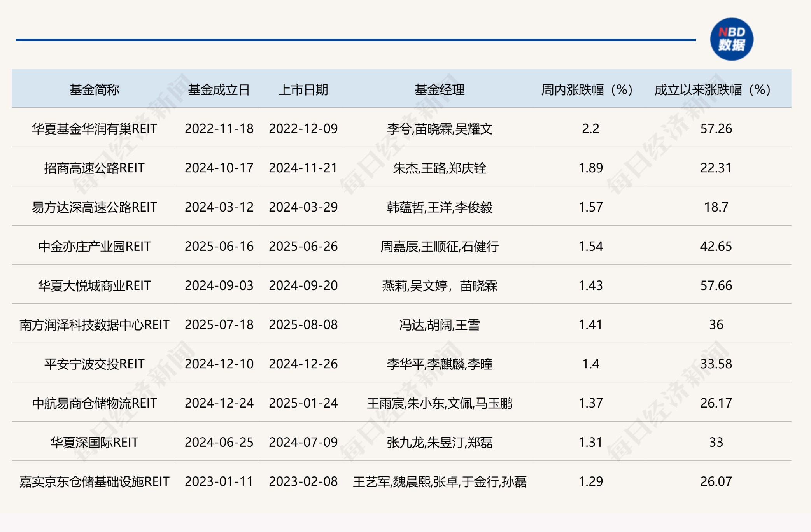811x532 pixels.
Task: Click the 57.66 since-inception return value
Action: [x=716, y=286]
